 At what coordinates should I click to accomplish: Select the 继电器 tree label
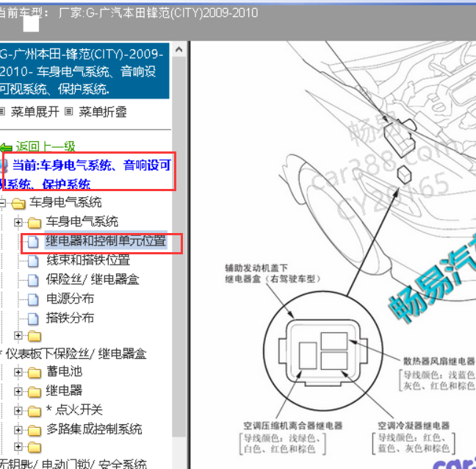coord(64,390)
